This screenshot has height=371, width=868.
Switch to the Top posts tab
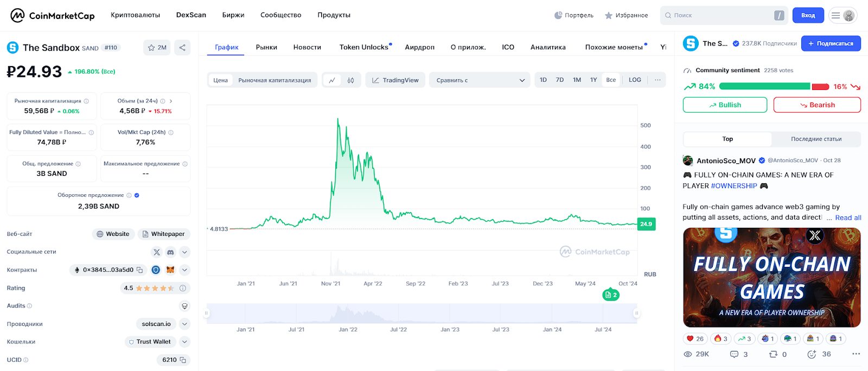coord(727,139)
